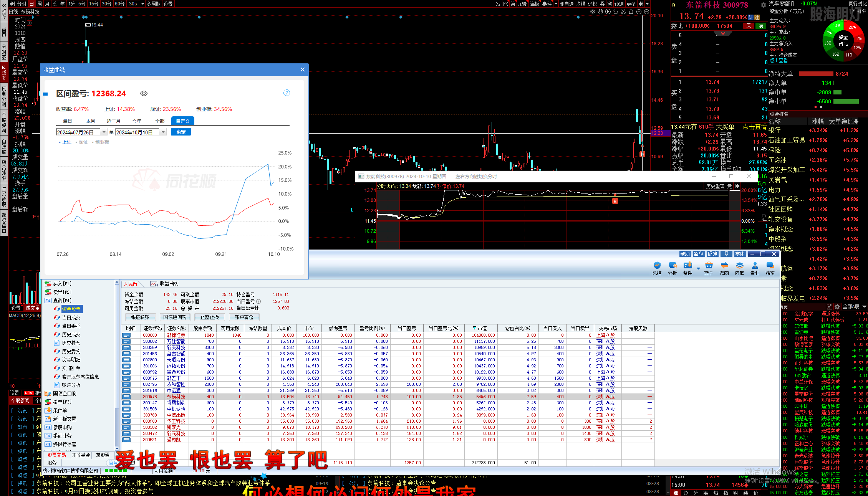Select the scissors cut tool on chart
Image resolution: width=868 pixels, height=496 pixels.
pos(623,12)
